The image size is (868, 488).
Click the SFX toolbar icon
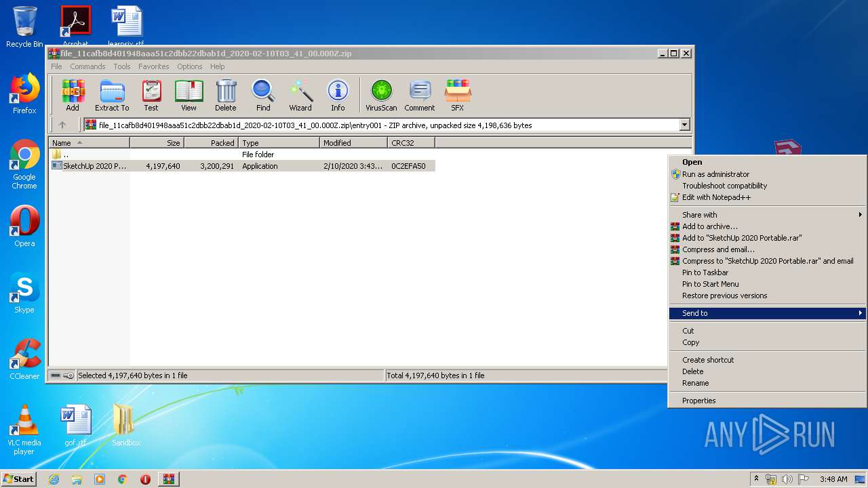pos(458,96)
